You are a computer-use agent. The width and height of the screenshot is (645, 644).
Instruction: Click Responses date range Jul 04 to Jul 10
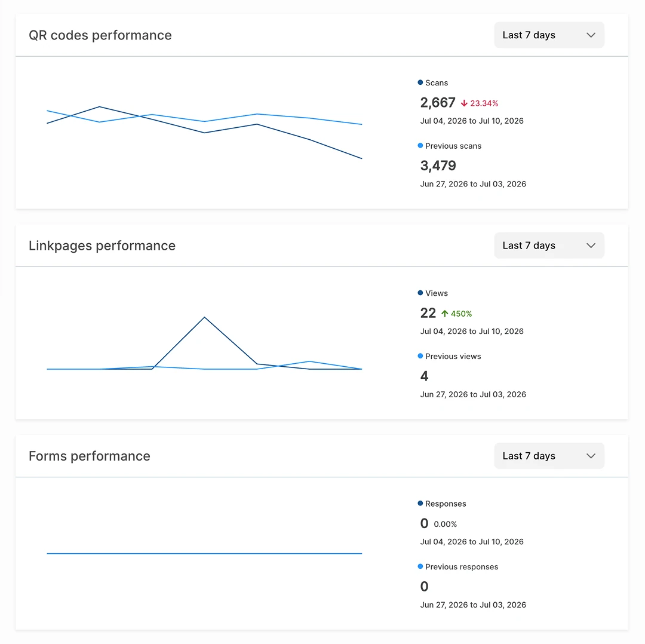point(472,541)
